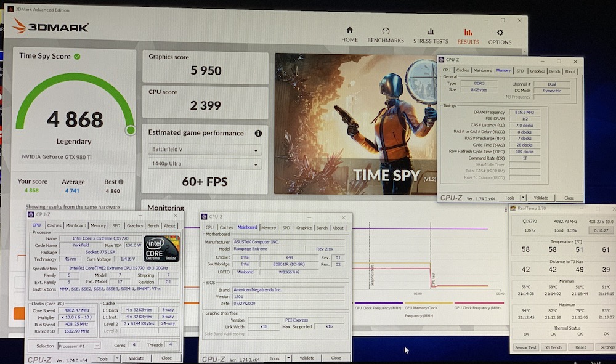Image resolution: width=616 pixels, height=364 pixels.
Task: Click the Average score 4 741
Action: click(x=72, y=191)
